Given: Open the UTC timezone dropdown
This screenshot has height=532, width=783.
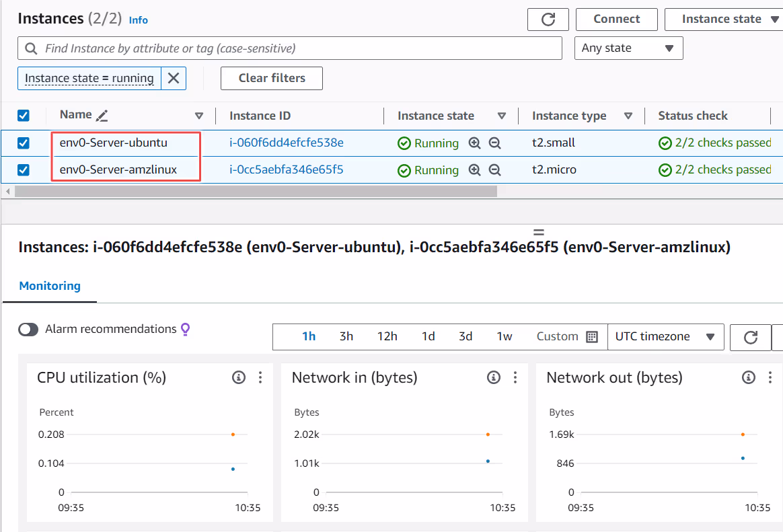Looking at the screenshot, I should (666, 337).
